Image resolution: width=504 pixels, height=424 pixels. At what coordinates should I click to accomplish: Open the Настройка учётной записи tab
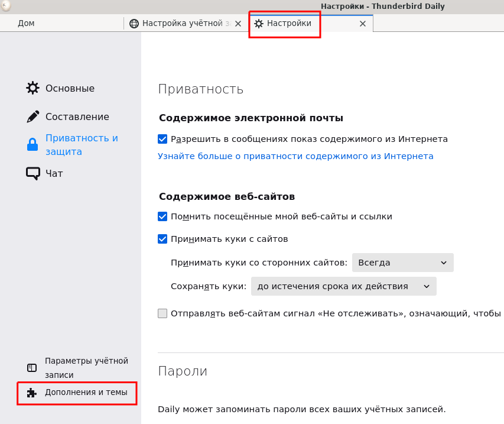tap(183, 24)
